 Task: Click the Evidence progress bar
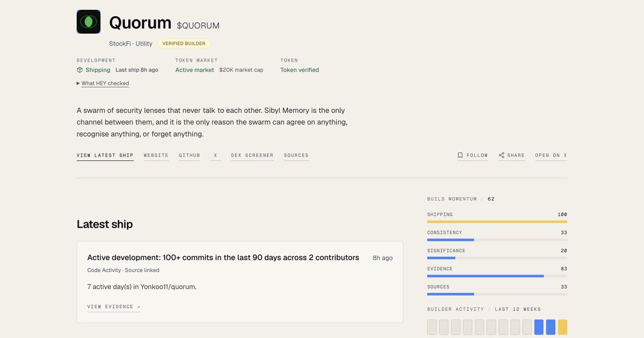497,276
